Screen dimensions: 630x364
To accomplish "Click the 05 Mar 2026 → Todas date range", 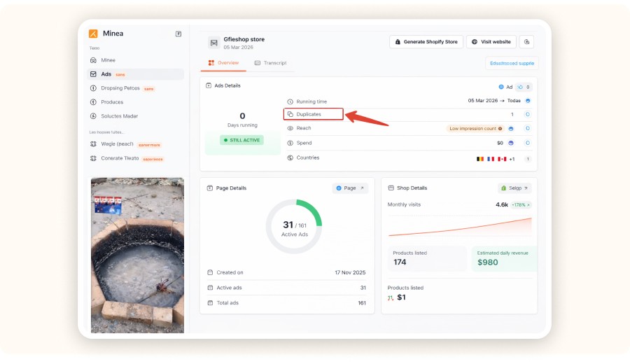I will pyautogui.click(x=494, y=101).
